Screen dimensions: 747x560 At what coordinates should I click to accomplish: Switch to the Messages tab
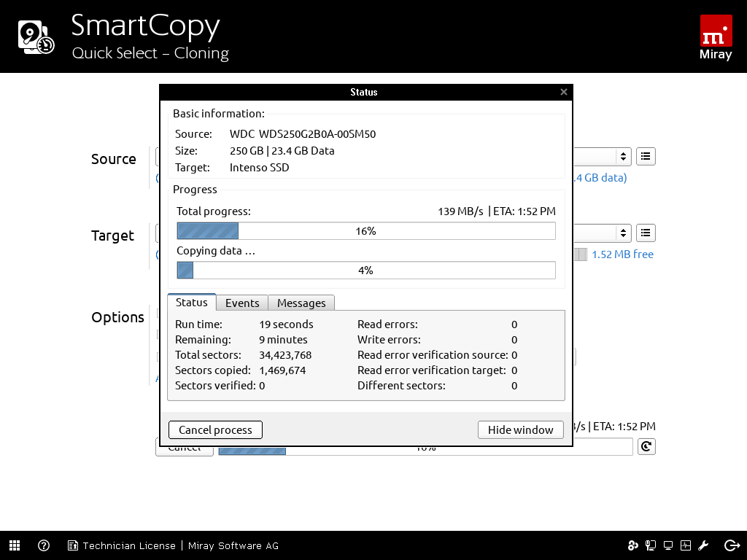pos(301,303)
